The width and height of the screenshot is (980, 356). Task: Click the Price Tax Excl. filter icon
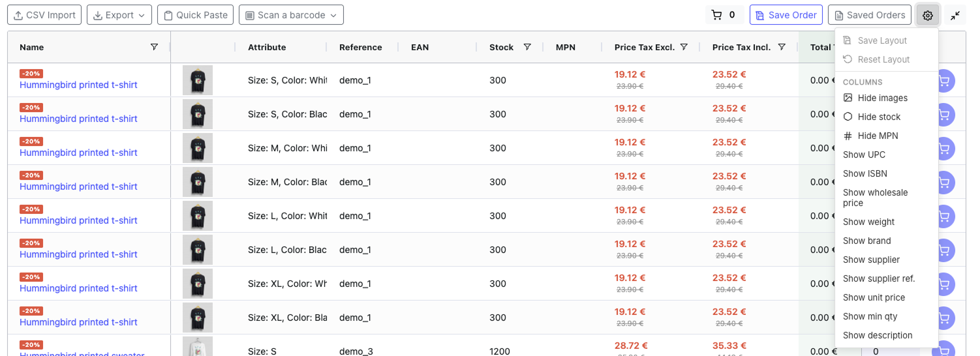[684, 47]
